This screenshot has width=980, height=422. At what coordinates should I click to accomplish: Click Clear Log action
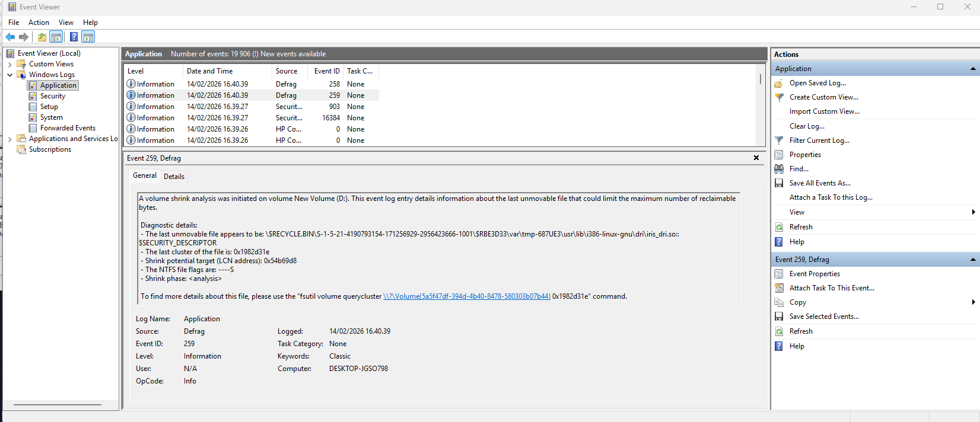pos(807,126)
